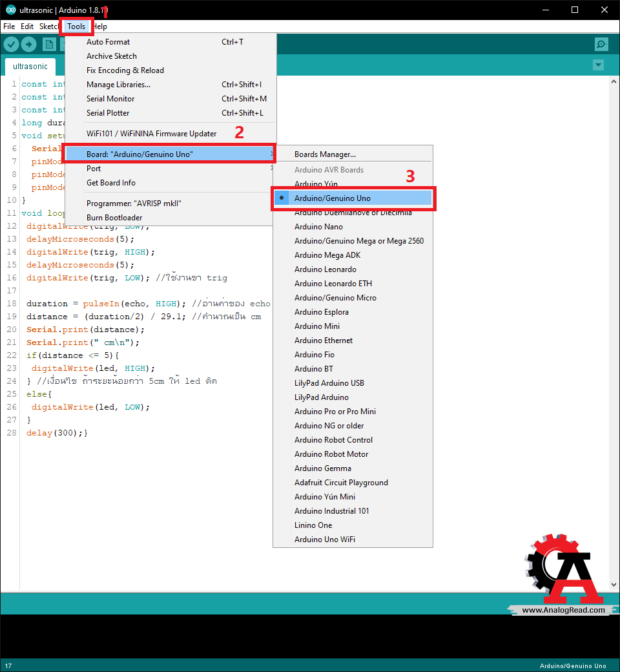620x672 pixels.
Task: Select Arduino/Genuino Mega or Mega 2560
Action: (353, 241)
